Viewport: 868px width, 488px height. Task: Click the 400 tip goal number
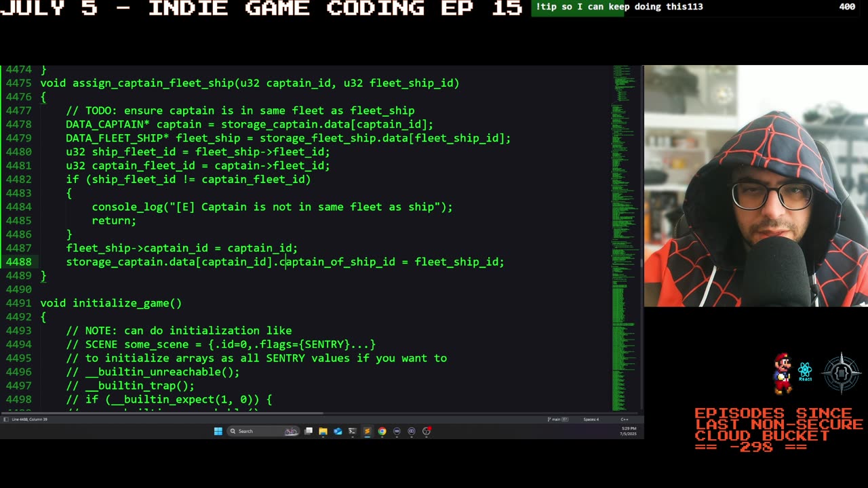pyautogui.click(x=847, y=7)
